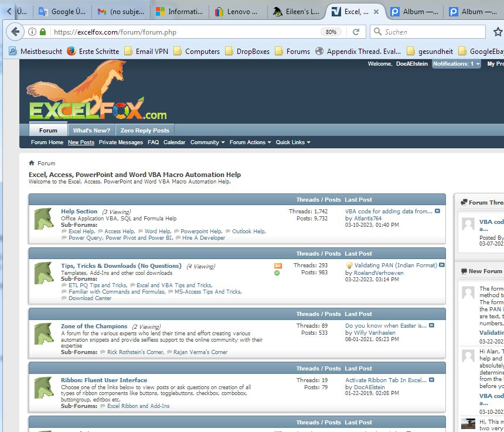Open Forum Home link
This screenshot has height=432, width=504.
47,142
